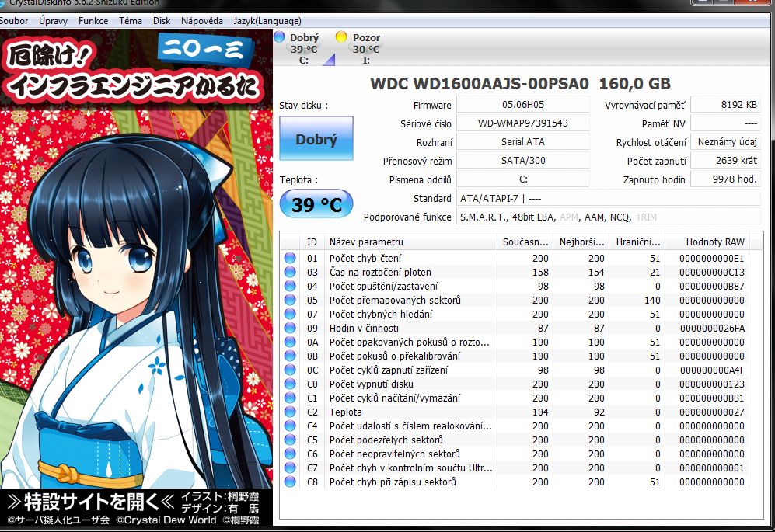This screenshot has width=775, height=532.
Task: Click the Nejhorší... column header
Action: pos(581,242)
